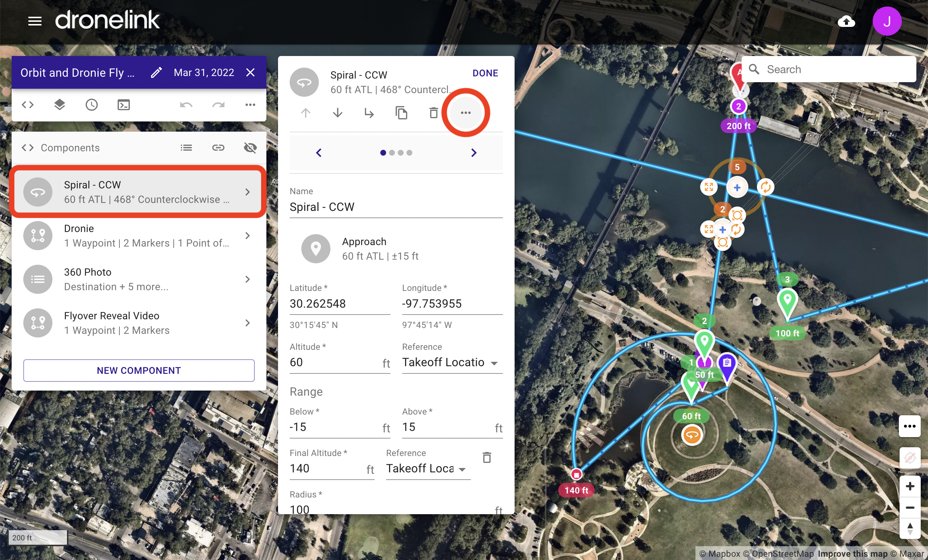The height and width of the screenshot is (560, 928).
Task: Click the cloud upload icon
Action: 846,21
